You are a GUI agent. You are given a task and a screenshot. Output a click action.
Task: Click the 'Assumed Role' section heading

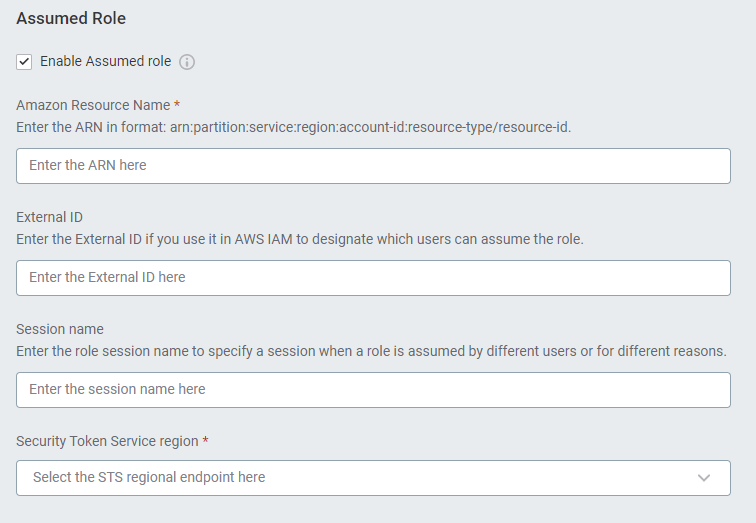(x=71, y=18)
